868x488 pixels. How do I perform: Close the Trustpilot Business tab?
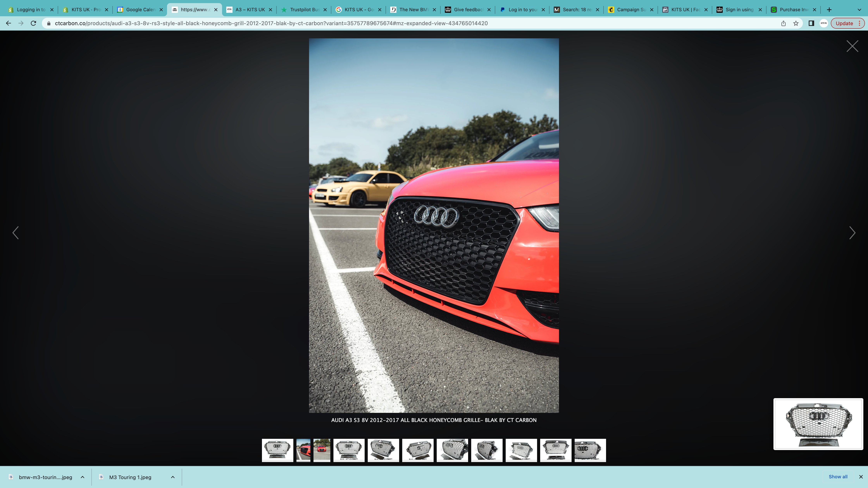325,9
